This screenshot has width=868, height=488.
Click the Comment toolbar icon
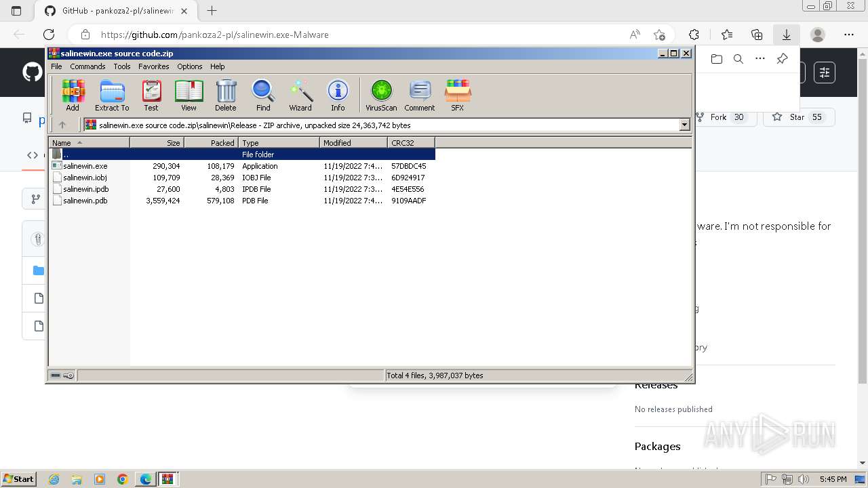click(x=420, y=96)
